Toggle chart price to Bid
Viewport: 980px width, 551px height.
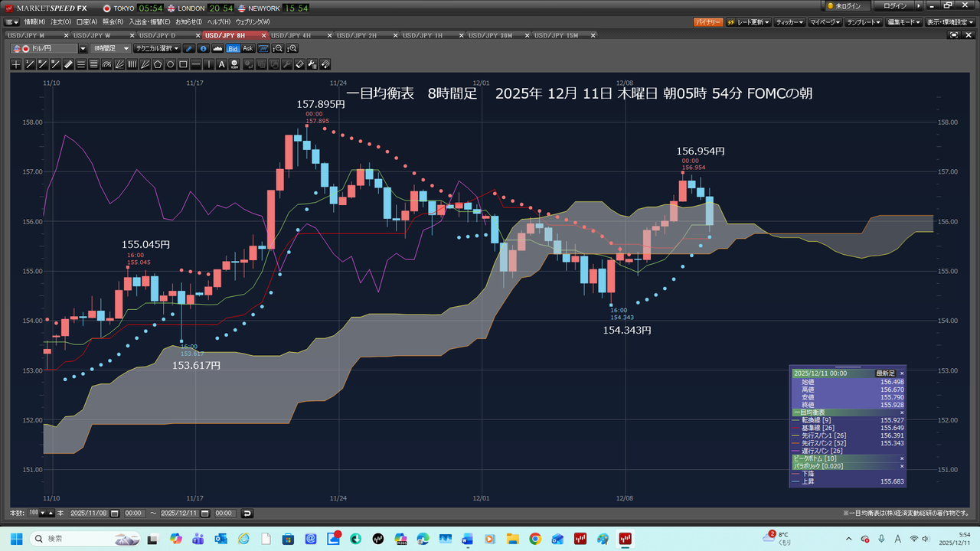tap(234, 48)
